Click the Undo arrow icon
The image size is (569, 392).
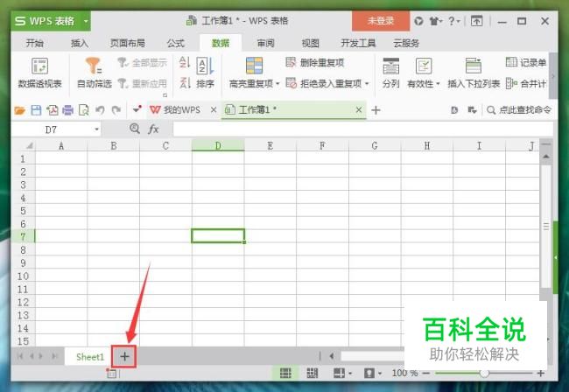pos(100,110)
